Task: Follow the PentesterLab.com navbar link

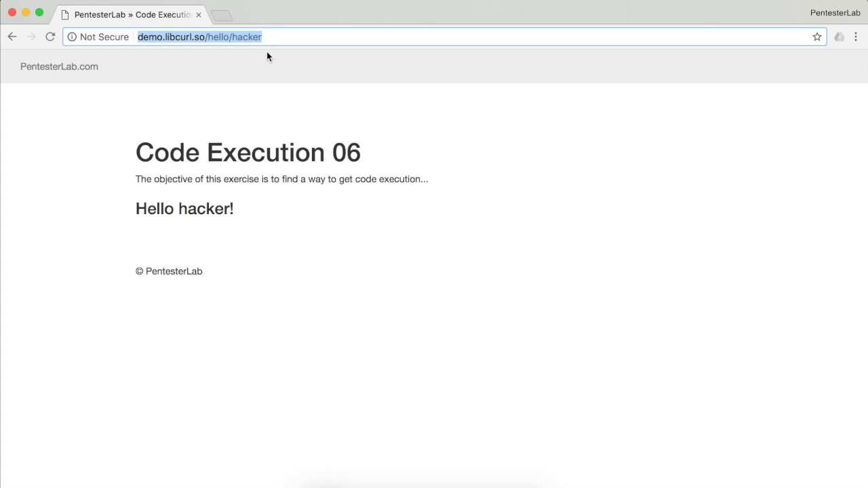Action: click(x=59, y=66)
